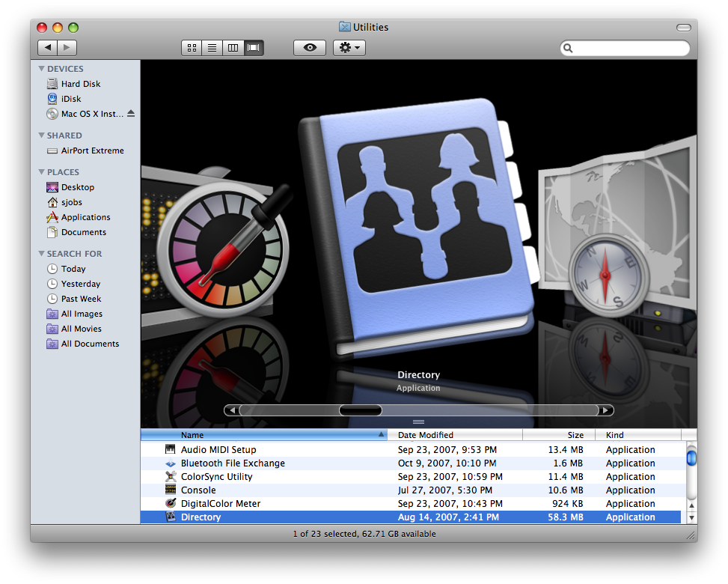Sort by the Size column
The image size is (728, 584).
click(x=559, y=435)
